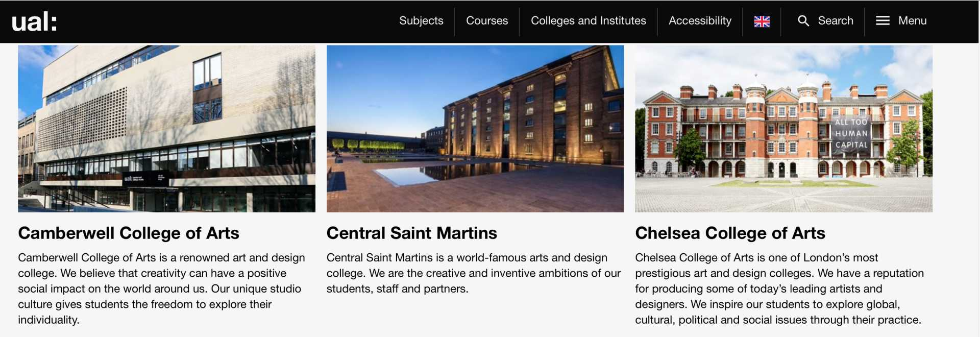Click the Search text label
The image size is (980, 337).
(835, 21)
